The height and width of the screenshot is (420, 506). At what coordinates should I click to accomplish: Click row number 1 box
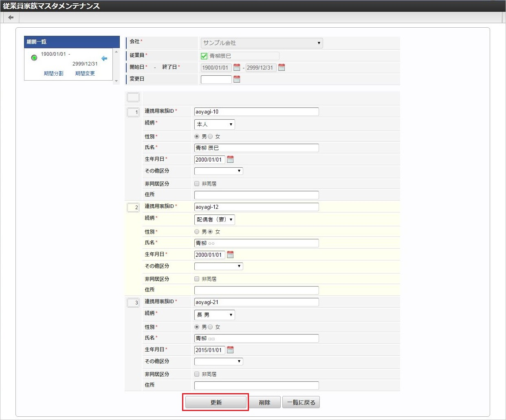[133, 112]
